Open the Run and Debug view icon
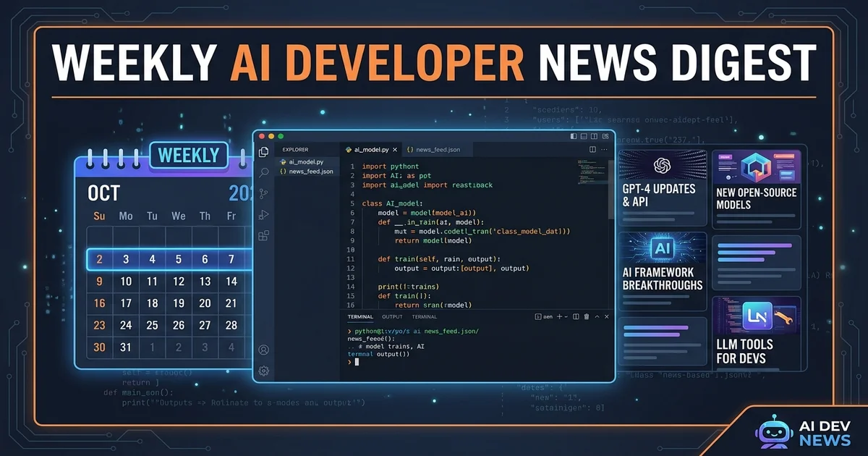This screenshot has height=456, width=868. pyautogui.click(x=264, y=214)
